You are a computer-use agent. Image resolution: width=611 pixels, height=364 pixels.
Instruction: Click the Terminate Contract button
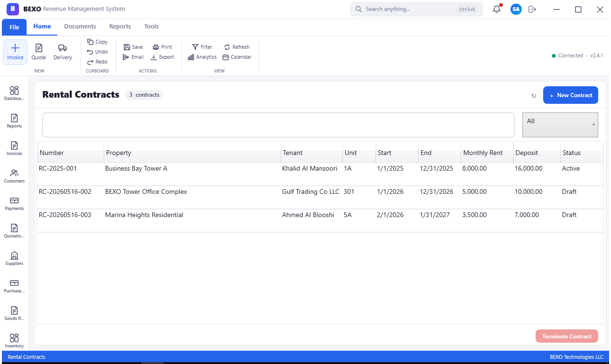click(567, 336)
